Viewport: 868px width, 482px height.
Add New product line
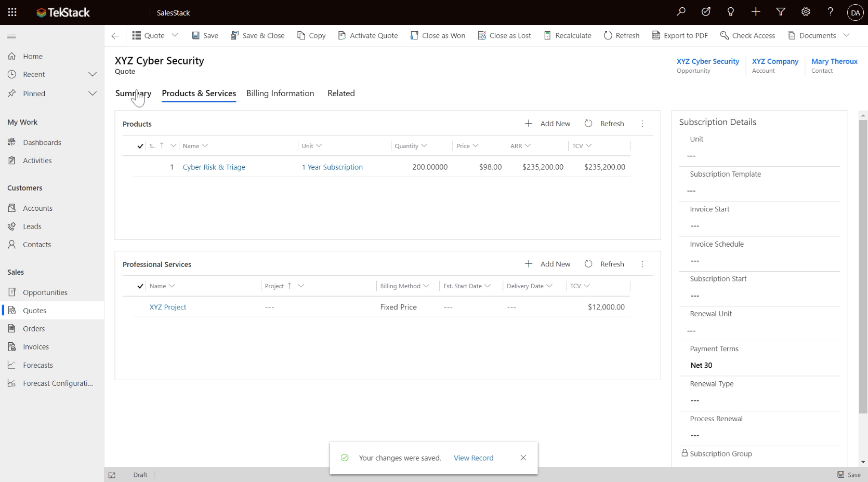click(547, 124)
